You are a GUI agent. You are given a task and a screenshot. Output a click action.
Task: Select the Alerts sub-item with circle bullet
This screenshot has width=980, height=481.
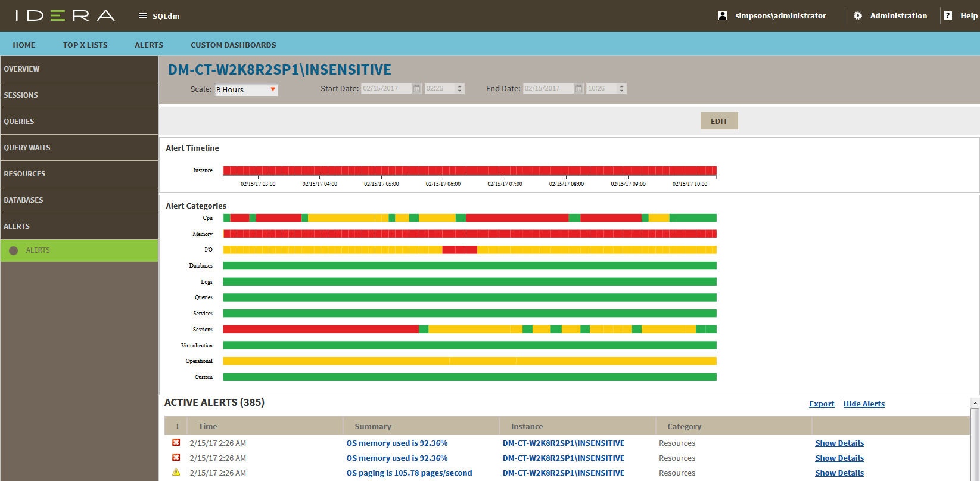[x=38, y=250]
